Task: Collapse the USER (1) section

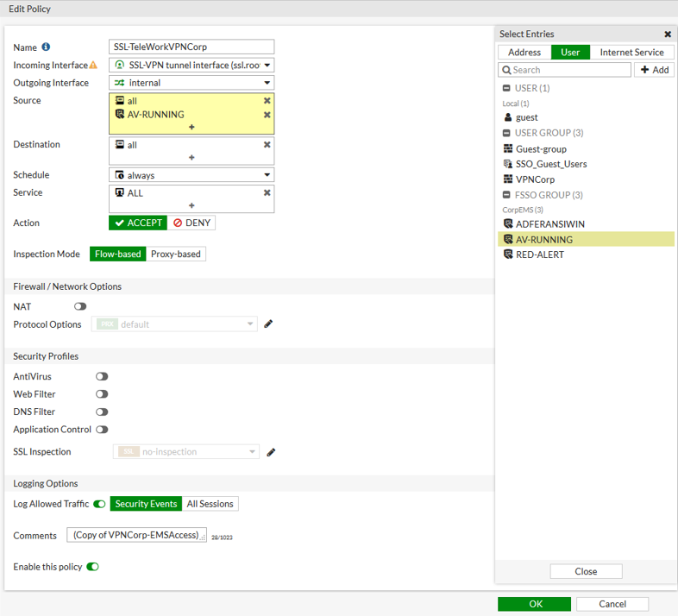Action: 506,88
